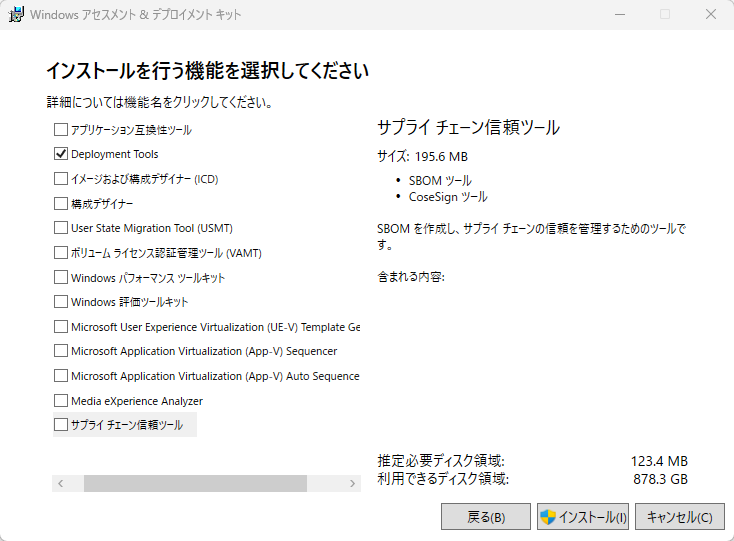Check the Windows 評価ツールキット checkbox
Screen dimensions: 734x541
tap(60, 302)
